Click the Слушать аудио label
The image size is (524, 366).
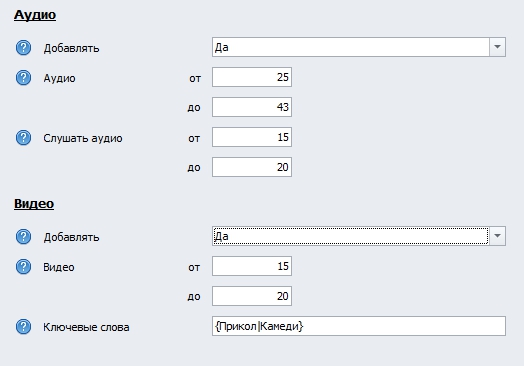(x=83, y=138)
